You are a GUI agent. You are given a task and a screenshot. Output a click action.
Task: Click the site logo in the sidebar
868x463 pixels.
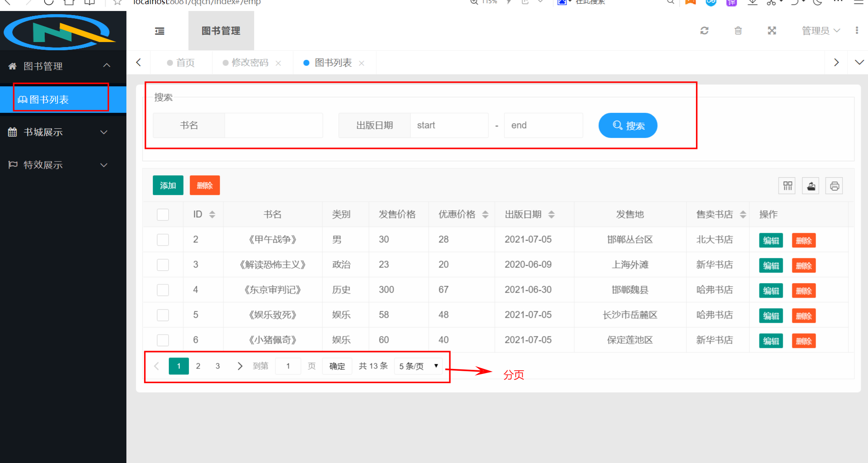tap(59, 32)
